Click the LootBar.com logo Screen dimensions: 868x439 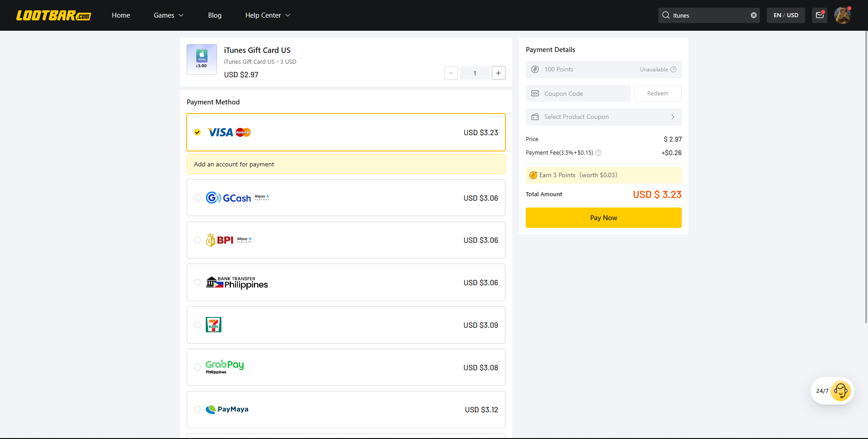coord(53,15)
